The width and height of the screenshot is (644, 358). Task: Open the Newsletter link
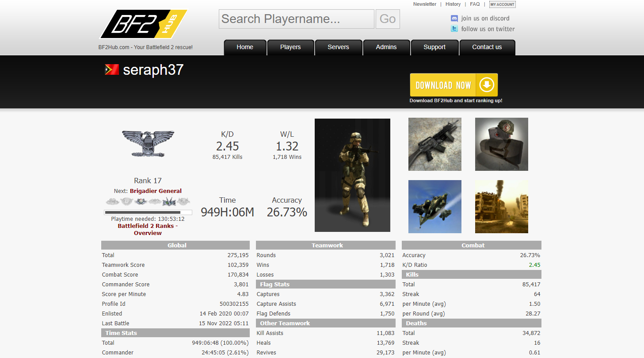pos(425,4)
